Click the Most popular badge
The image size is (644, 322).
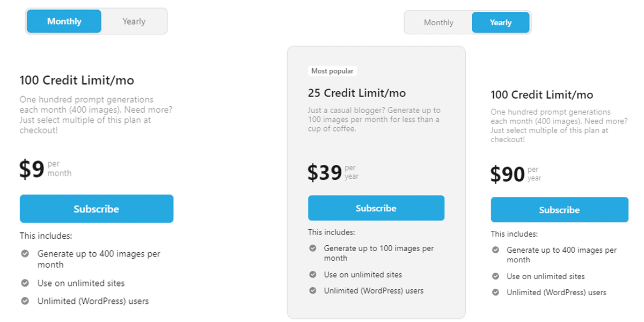(x=333, y=71)
